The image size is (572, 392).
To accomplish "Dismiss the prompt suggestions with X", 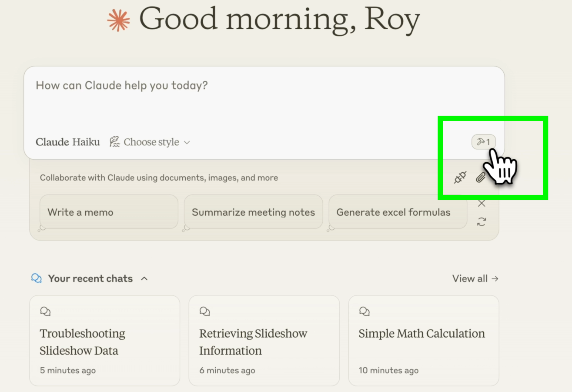I will pos(481,203).
